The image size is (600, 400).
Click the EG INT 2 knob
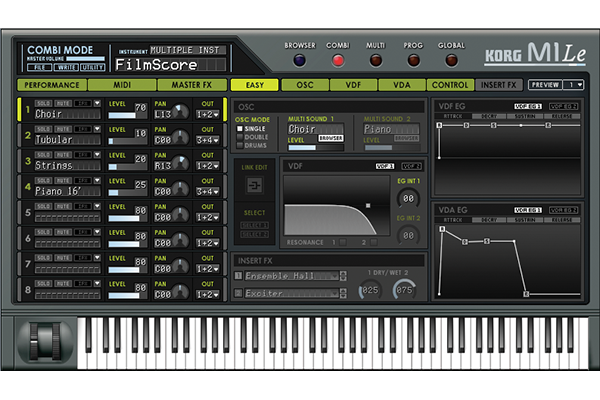(x=408, y=235)
